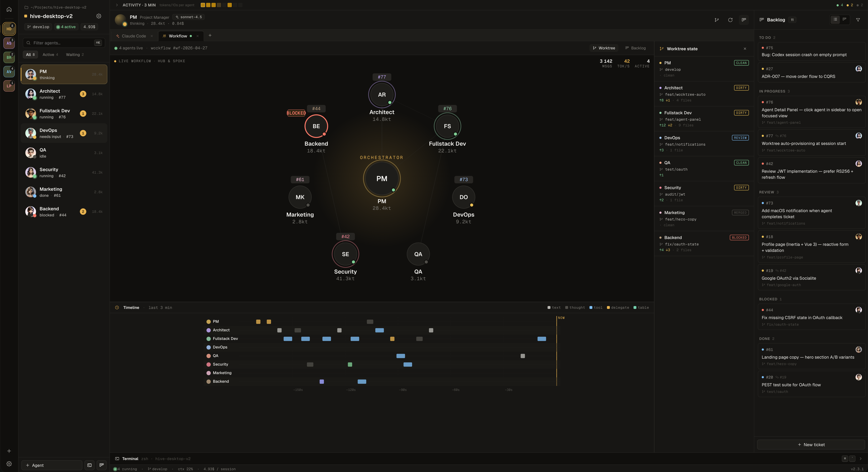Expand the terminal panel chevron
The image size is (868, 472).
(861, 458)
